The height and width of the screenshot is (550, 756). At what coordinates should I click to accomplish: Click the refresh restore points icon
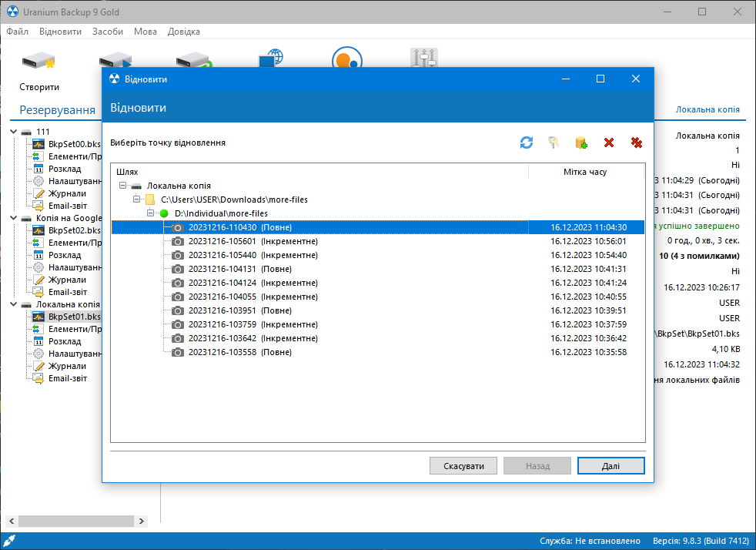527,143
